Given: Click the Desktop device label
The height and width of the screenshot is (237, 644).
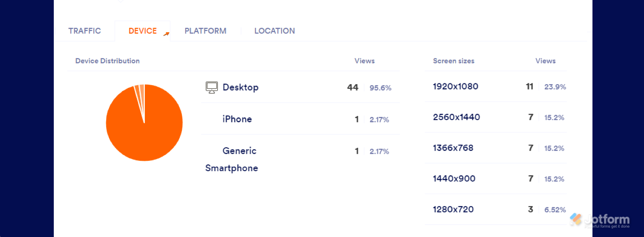Looking at the screenshot, I should [x=240, y=87].
